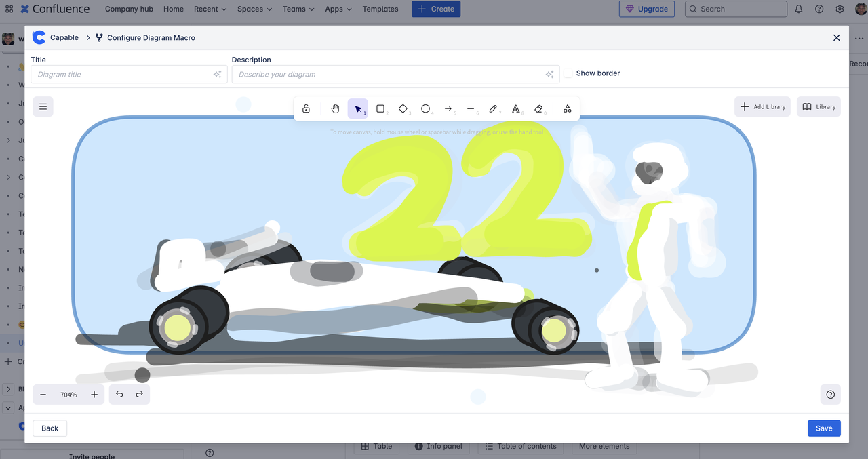
Task: Select the Arrow drawing tool
Action: 448,108
